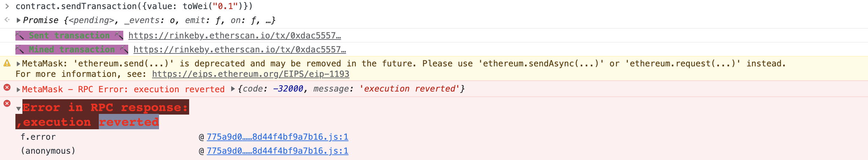Open the anonymous frame source file link
This screenshot has width=868, height=160.
click(277, 151)
